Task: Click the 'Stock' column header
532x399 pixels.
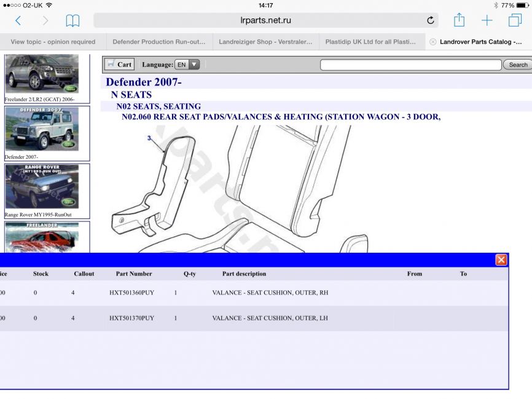Action: tap(41, 274)
